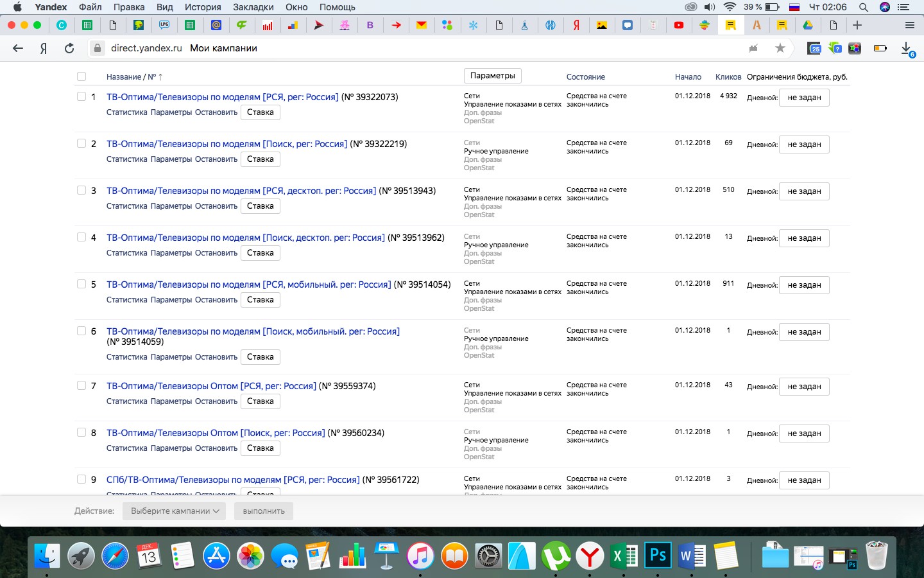Open daily budget for campaign № 39514059

pyautogui.click(x=804, y=332)
